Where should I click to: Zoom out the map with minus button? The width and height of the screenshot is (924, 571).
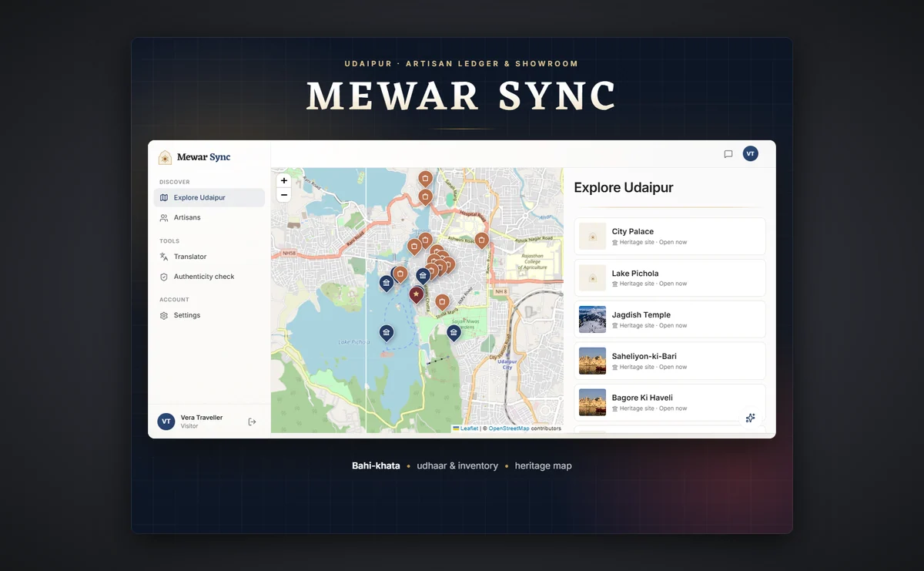[284, 195]
